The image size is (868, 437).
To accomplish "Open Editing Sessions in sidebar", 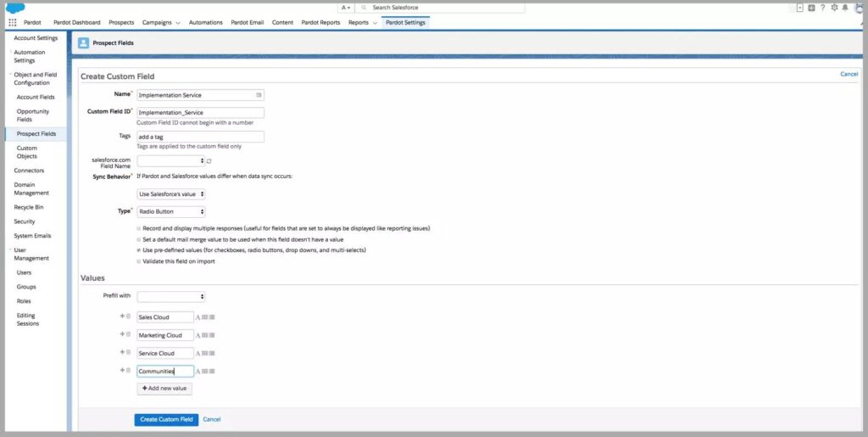I will [x=28, y=320].
